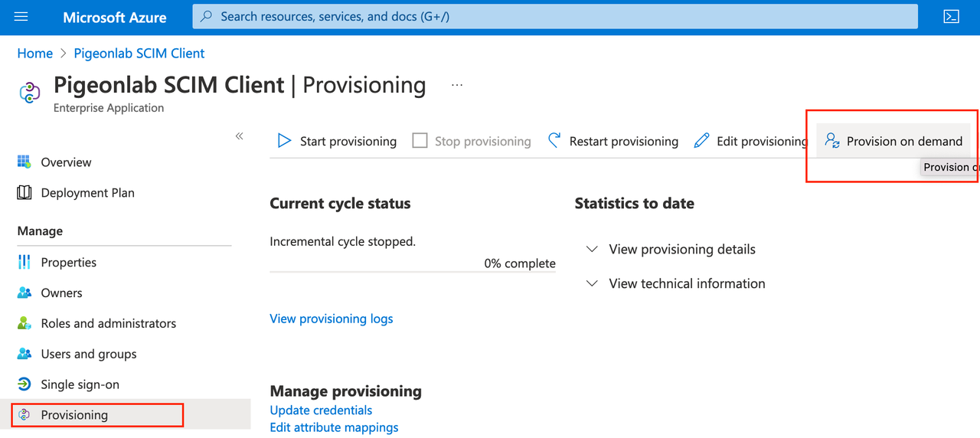Focus the search resources, services, and docs box
Image resolution: width=980 pixels, height=438 pixels.
click(555, 16)
